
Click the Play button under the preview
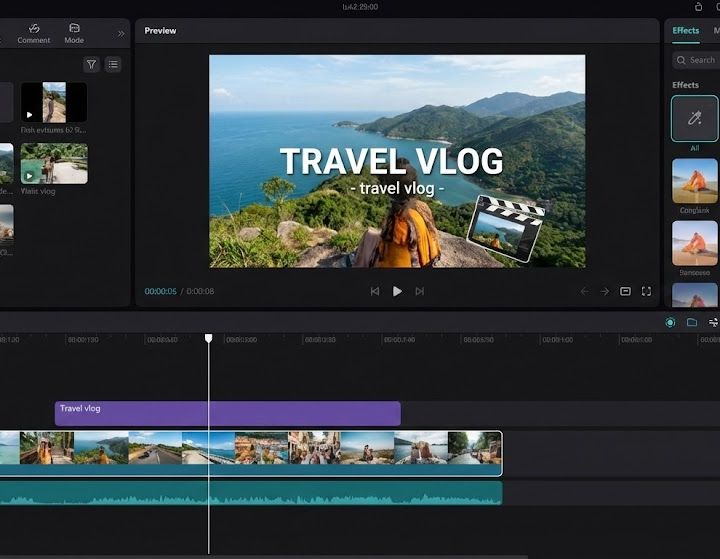397,291
